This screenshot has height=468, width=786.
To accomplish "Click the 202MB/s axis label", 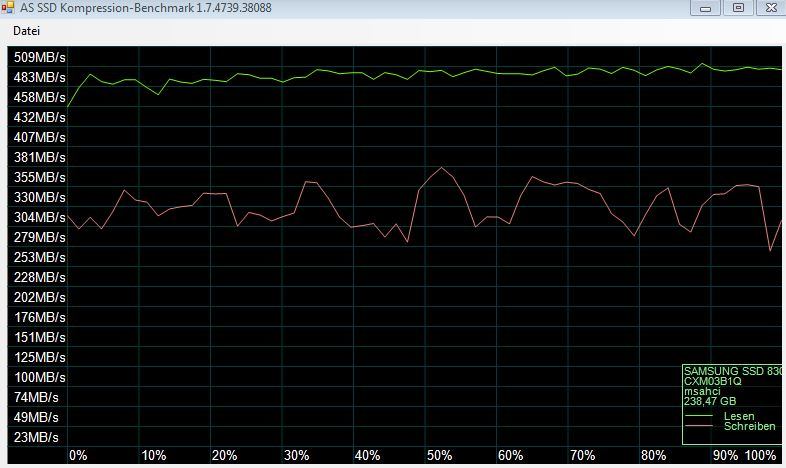I will 40,297.
